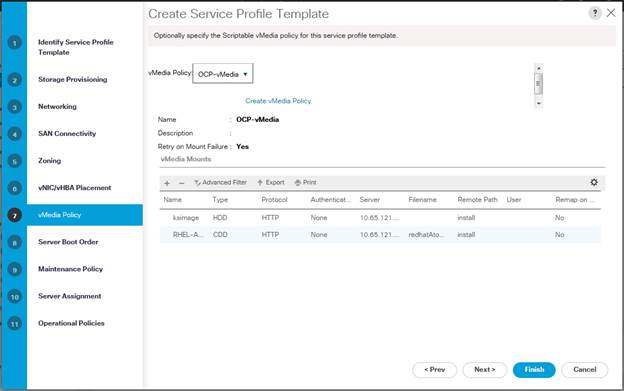
Task: Go to SAN Connectivity step
Action: [67, 133]
